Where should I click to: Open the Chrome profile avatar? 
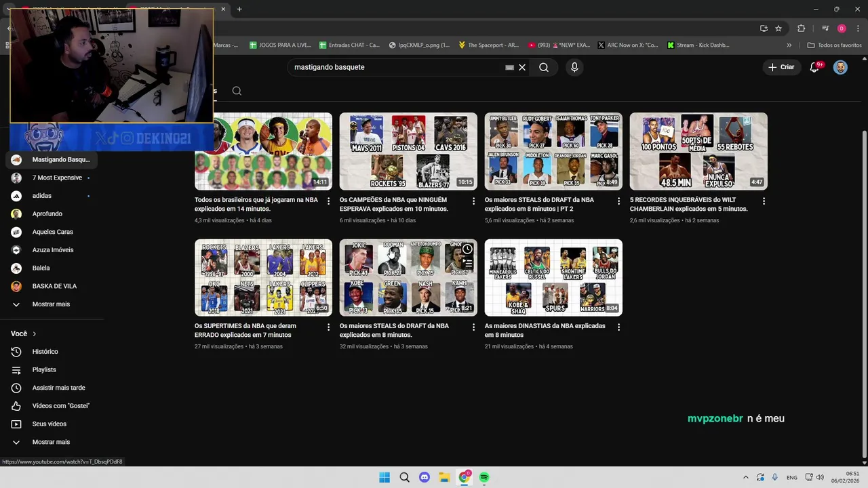coord(842,28)
